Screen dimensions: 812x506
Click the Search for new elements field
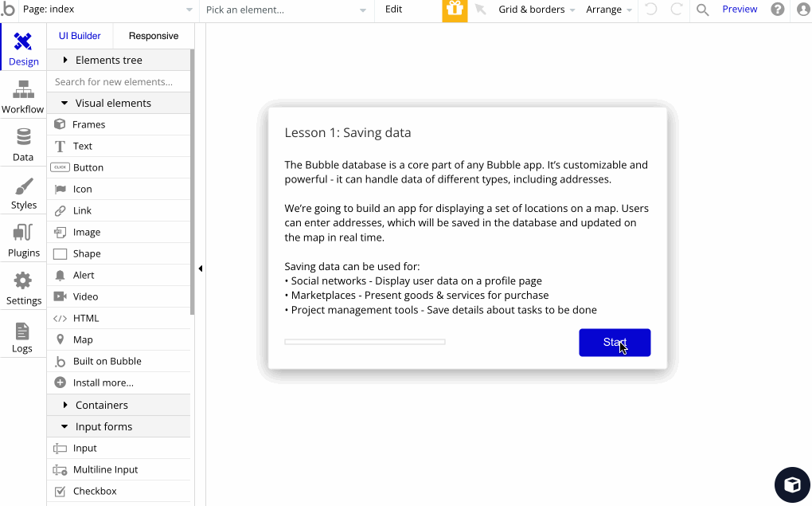tap(119, 82)
